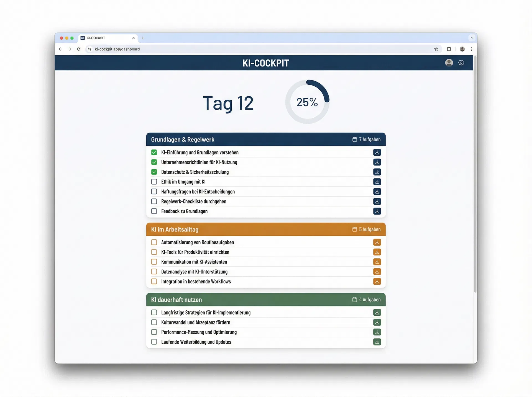Click the 25% progress ring
The height and width of the screenshot is (397, 532).
307,102
